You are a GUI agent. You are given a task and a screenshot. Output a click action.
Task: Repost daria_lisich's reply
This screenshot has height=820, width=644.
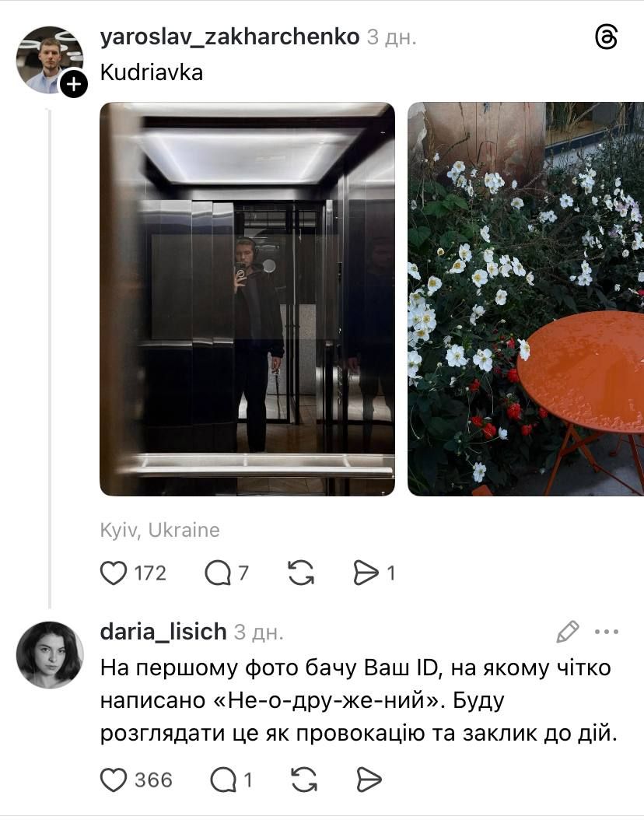303,780
